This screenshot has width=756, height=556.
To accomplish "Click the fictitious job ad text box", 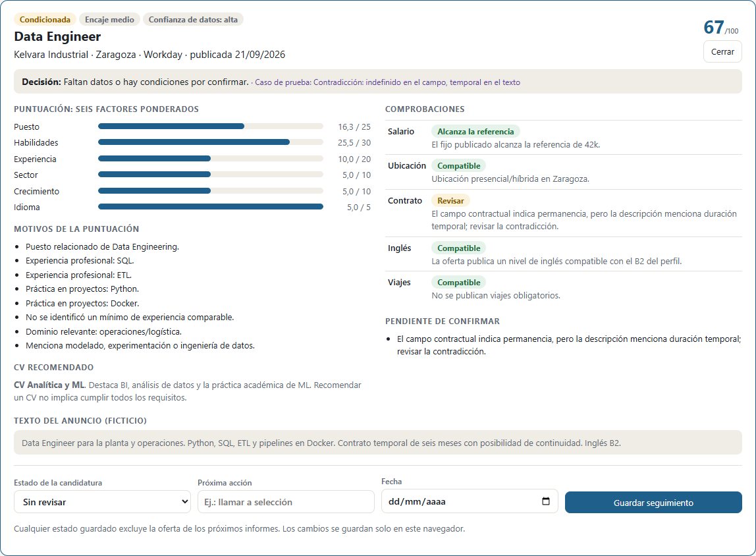I will [x=378, y=442].
